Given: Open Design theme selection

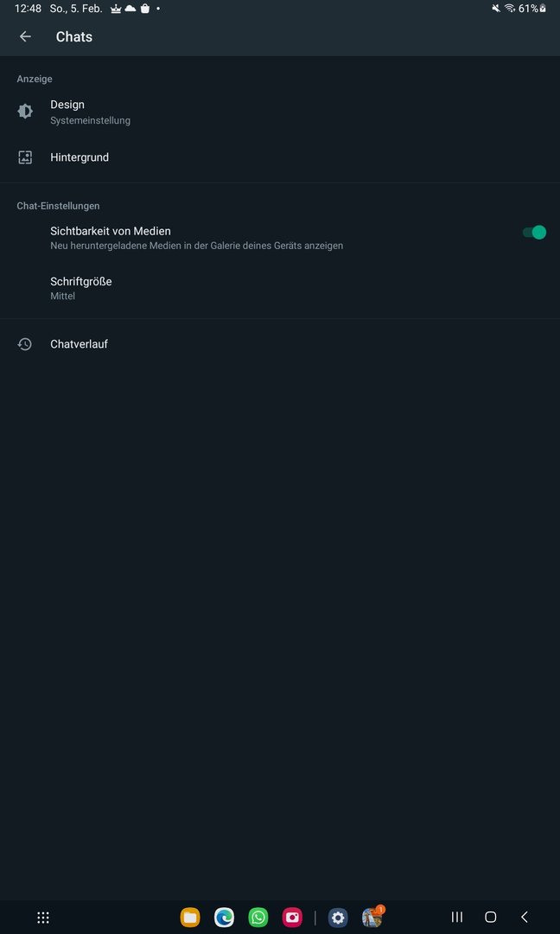Looking at the screenshot, I should click(x=90, y=112).
